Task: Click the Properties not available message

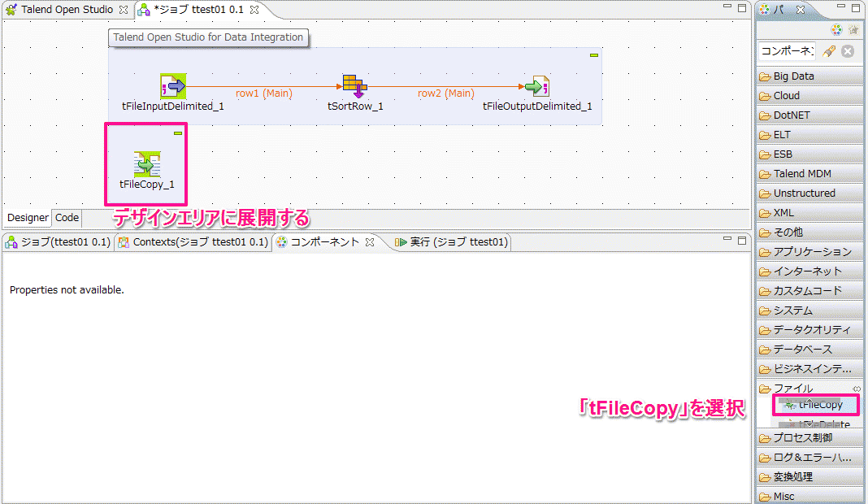Action: point(67,289)
